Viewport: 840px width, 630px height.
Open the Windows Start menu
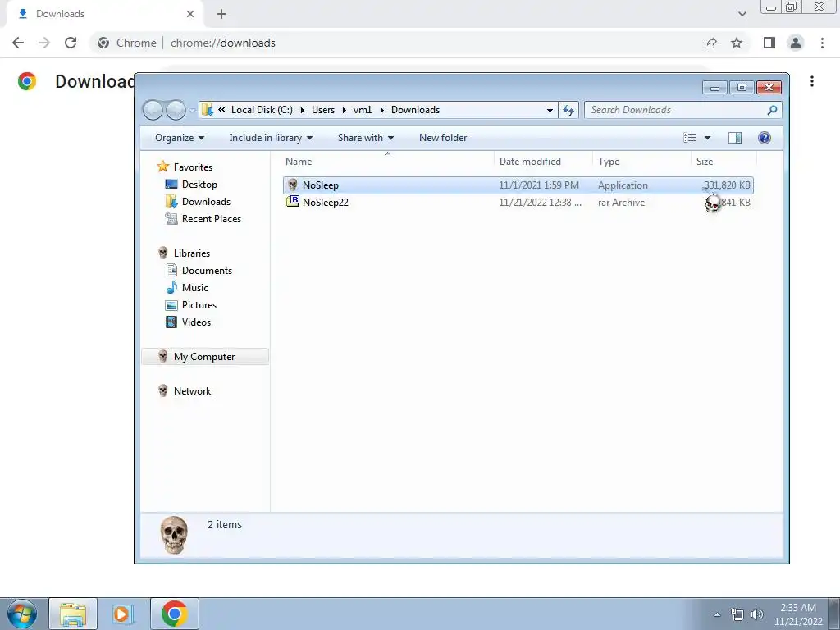[21, 614]
